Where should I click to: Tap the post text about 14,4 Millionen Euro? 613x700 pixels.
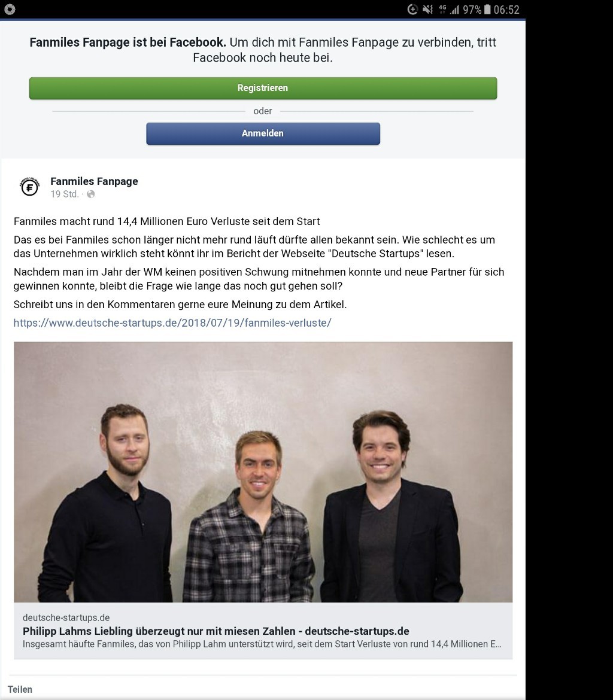[x=166, y=221]
